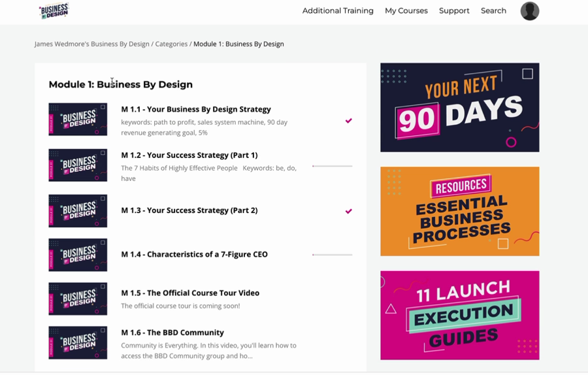588x375 pixels.
Task: Click the completed checkmark for M 1.3
Action: 349,211
